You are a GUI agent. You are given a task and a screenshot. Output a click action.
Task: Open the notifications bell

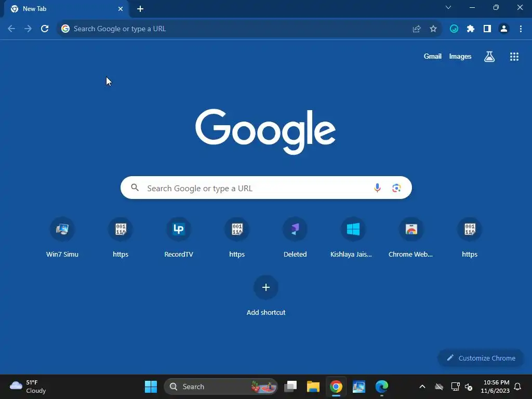(x=518, y=387)
